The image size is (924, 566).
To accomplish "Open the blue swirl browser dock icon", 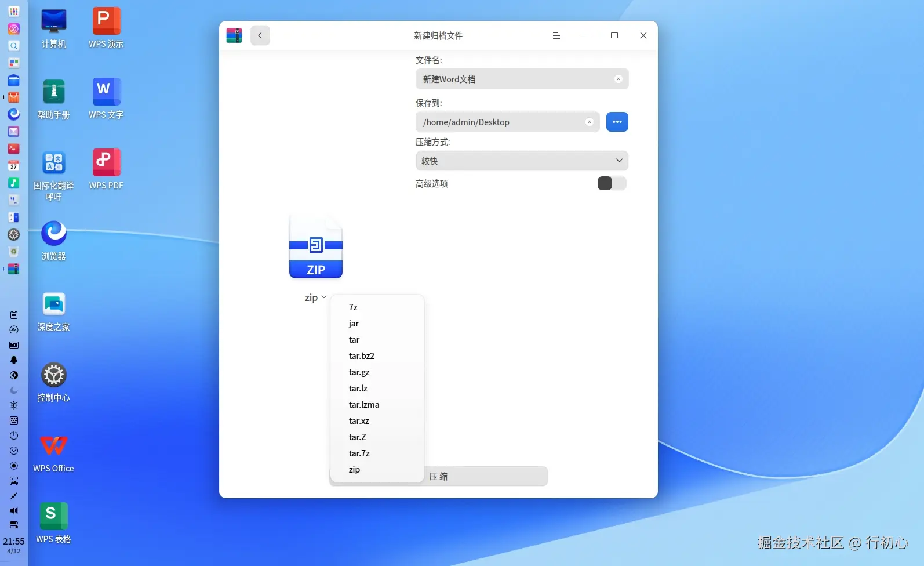I will tap(14, 114).
